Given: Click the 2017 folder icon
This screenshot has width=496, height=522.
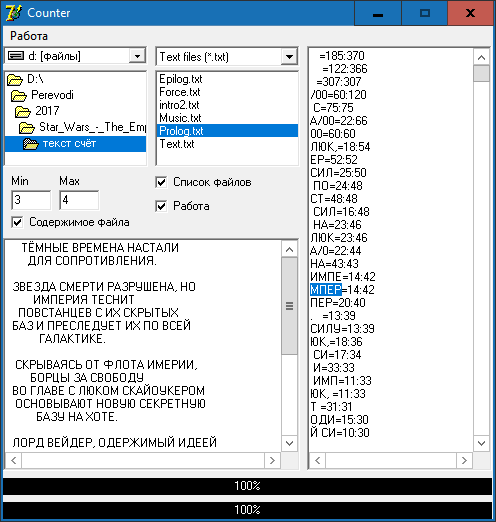Looking at the screenshot, I should 23,112.
